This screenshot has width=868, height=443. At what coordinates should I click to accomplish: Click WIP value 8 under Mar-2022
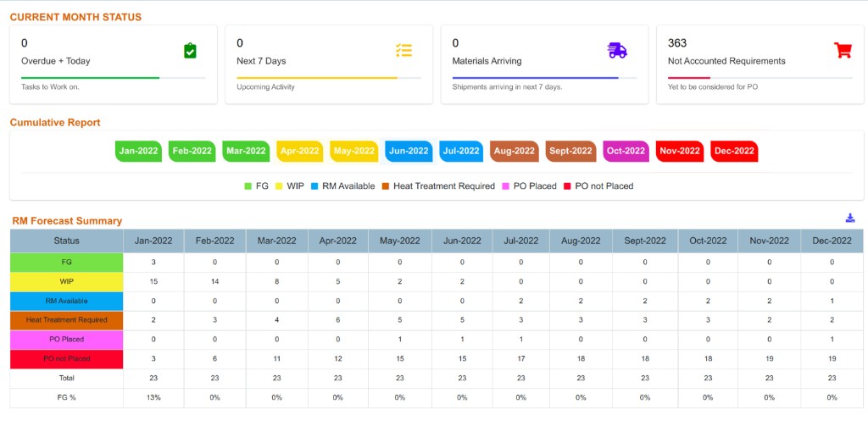[x=277, y=282]
